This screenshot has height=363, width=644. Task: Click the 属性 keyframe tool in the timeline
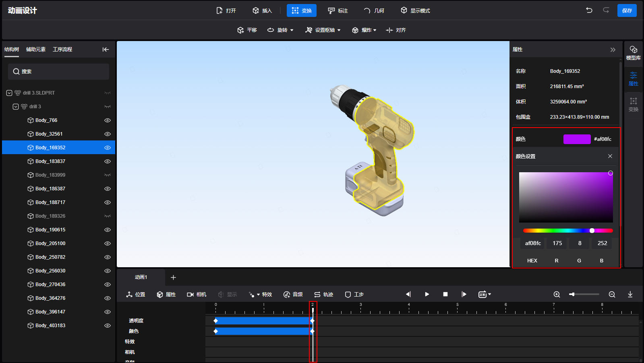coord(166,295)
